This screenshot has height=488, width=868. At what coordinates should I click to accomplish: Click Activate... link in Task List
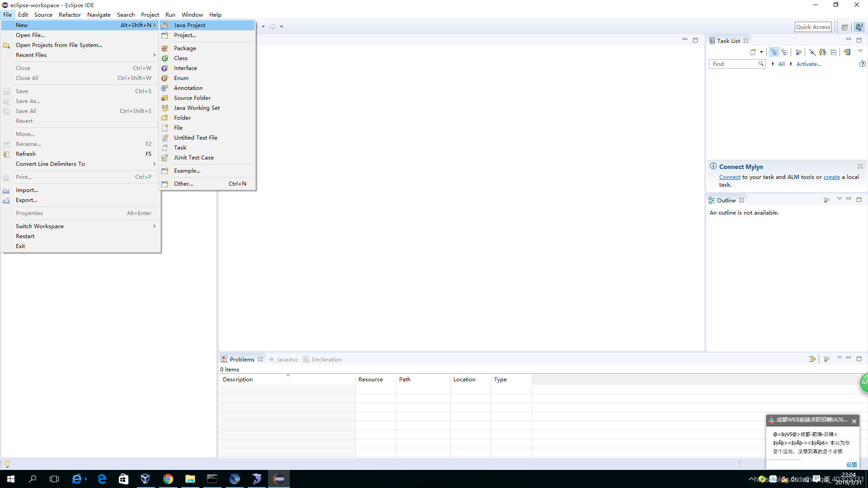coord(808,64)
